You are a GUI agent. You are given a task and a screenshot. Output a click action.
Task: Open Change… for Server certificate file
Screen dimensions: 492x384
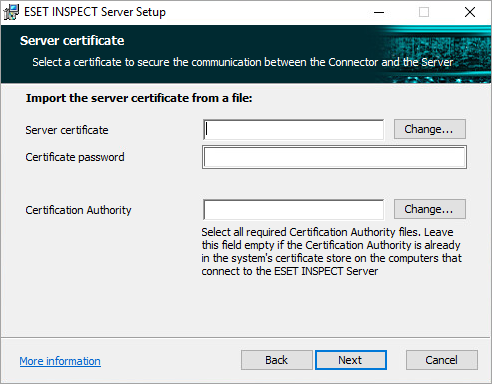click(x=429, y=129)
